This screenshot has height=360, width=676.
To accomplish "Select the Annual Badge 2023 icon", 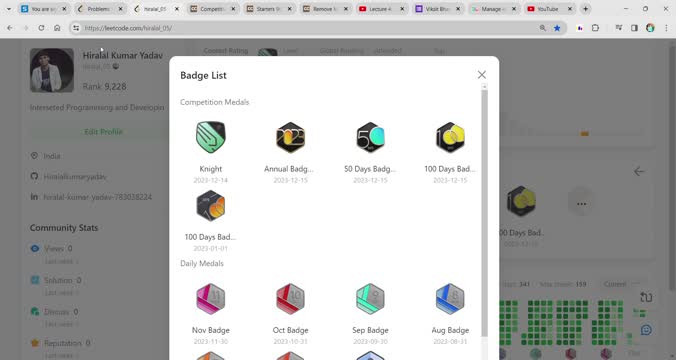I will coord(290,137).
